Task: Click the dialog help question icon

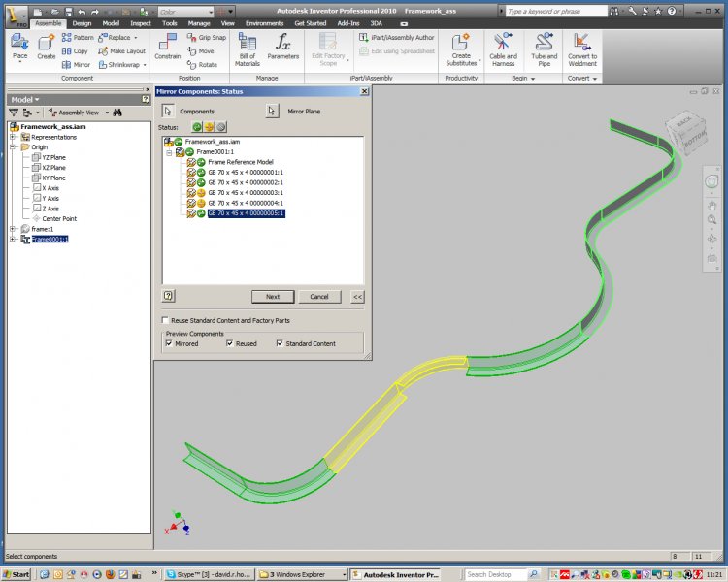Action: [x=169, y=296]
